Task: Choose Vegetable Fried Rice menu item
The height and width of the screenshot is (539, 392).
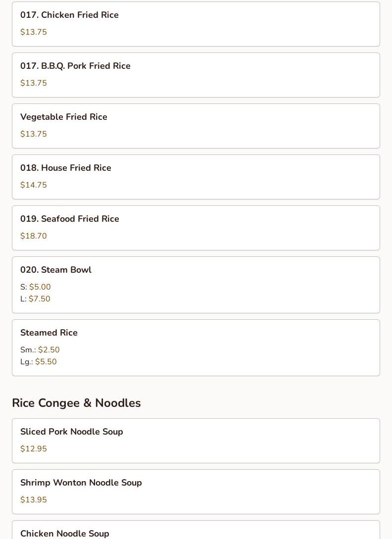Action: (196, 126)
